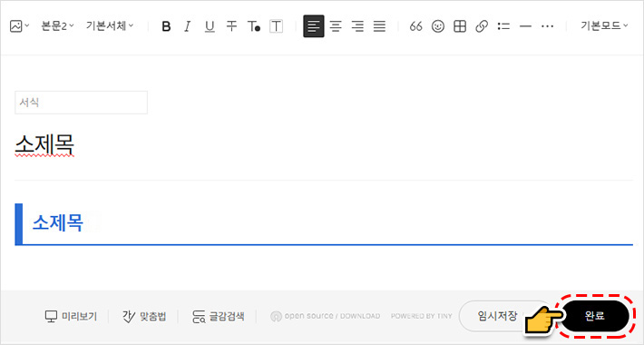
Task: Click the 완료 finish button
Action: (x=594, y=316)
